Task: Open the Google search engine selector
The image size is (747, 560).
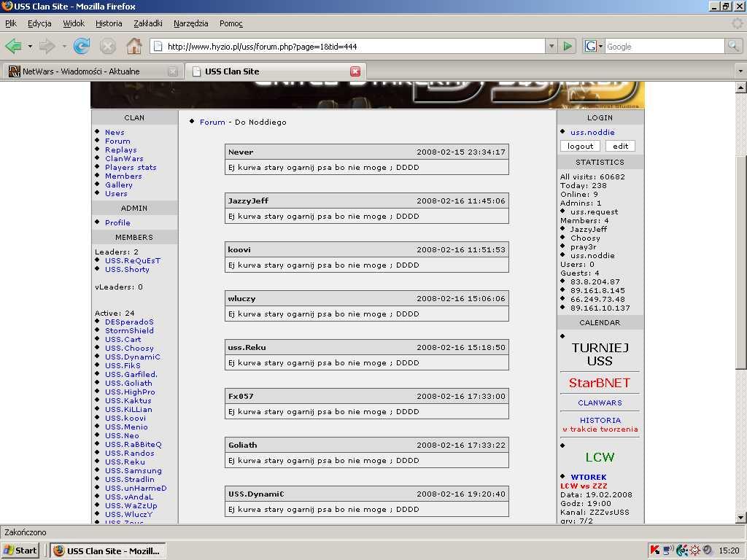Action: coord(594,47)
